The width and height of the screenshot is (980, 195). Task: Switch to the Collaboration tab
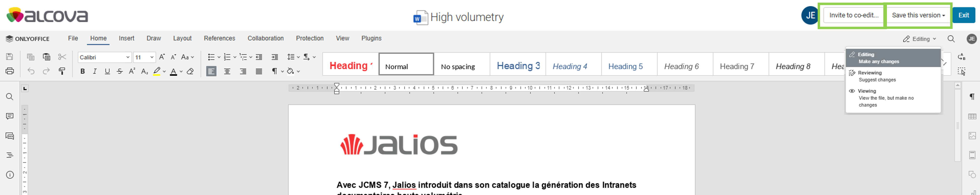(x=266, y=39)
